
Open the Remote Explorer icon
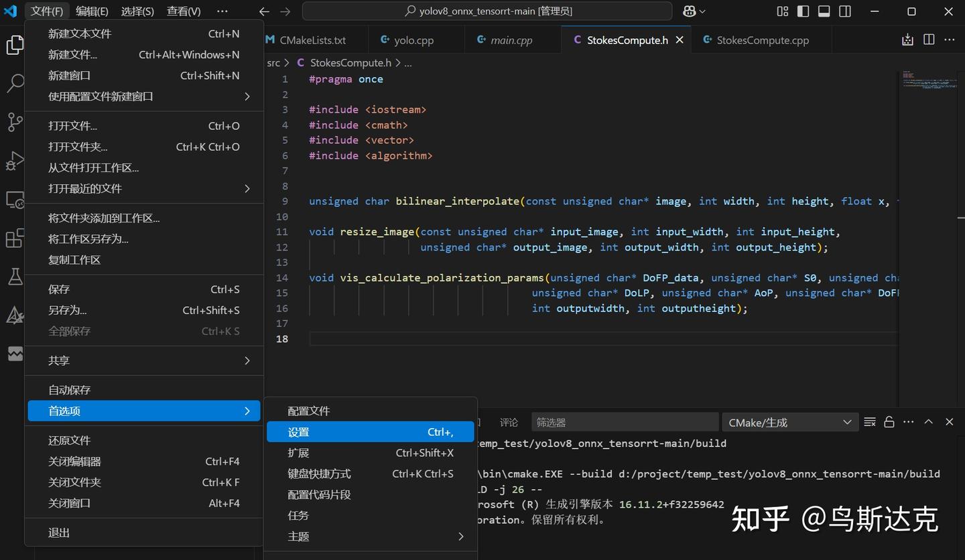tap(15, 200)
